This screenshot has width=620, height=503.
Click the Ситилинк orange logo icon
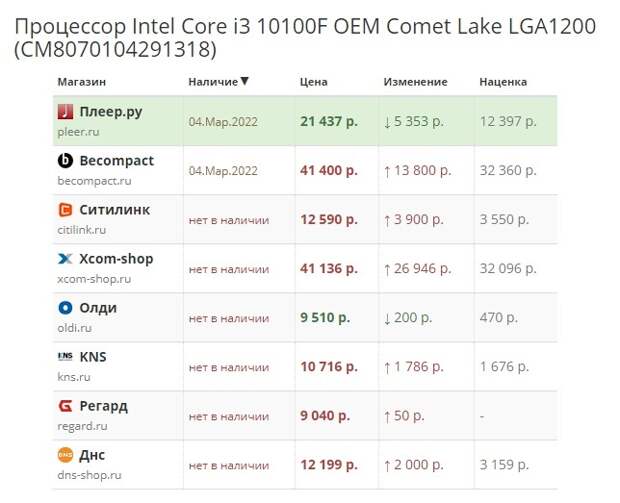(x=65, y=210)
